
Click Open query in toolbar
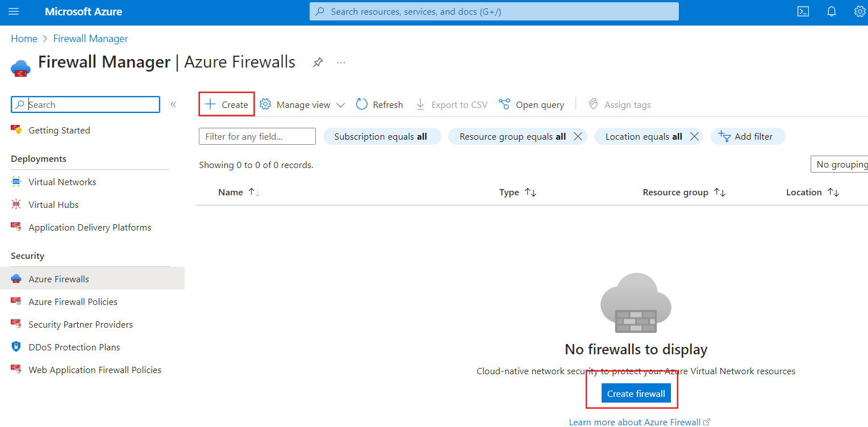pyautogui.click(x=531, y=104)
